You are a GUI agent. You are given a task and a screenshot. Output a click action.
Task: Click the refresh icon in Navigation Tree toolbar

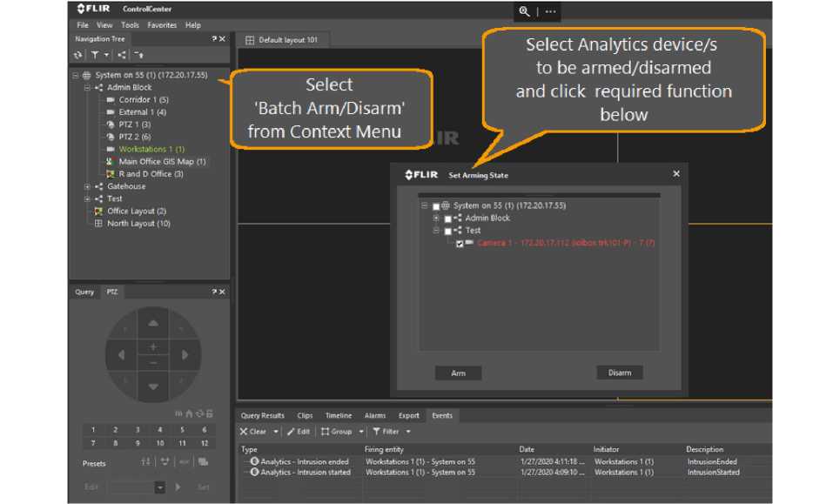[x=78, y=55]
